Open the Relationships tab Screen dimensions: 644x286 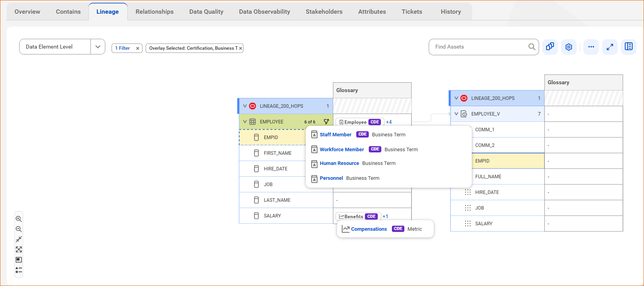tap(155, 12)
